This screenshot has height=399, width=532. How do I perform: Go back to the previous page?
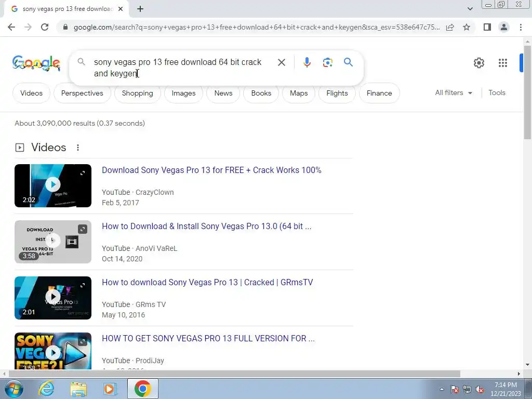(x=11, y=27)
